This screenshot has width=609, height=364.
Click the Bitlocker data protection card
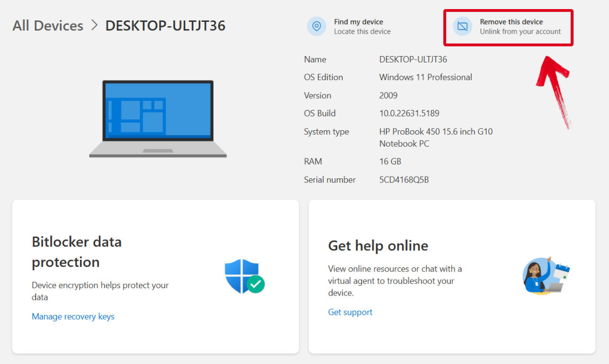[x=155, y=276]
